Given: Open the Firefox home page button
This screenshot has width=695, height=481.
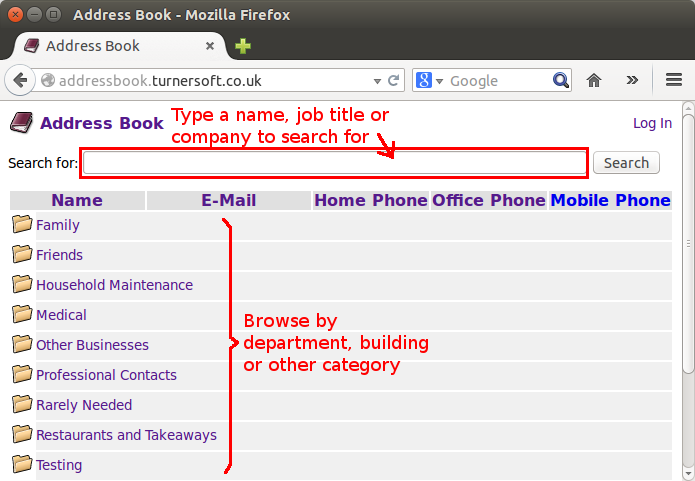Looking at the screenshot, I should [x=594, y=80].
